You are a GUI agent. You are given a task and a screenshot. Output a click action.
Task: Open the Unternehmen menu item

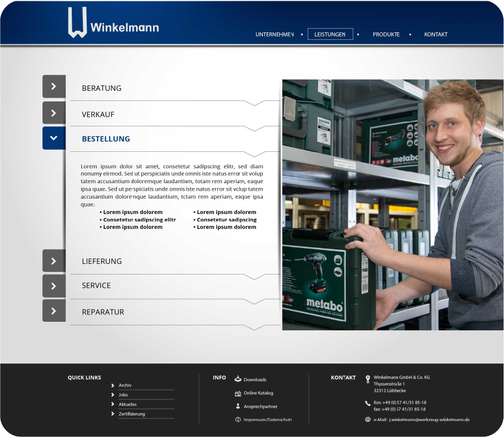(x=274, y=35)
